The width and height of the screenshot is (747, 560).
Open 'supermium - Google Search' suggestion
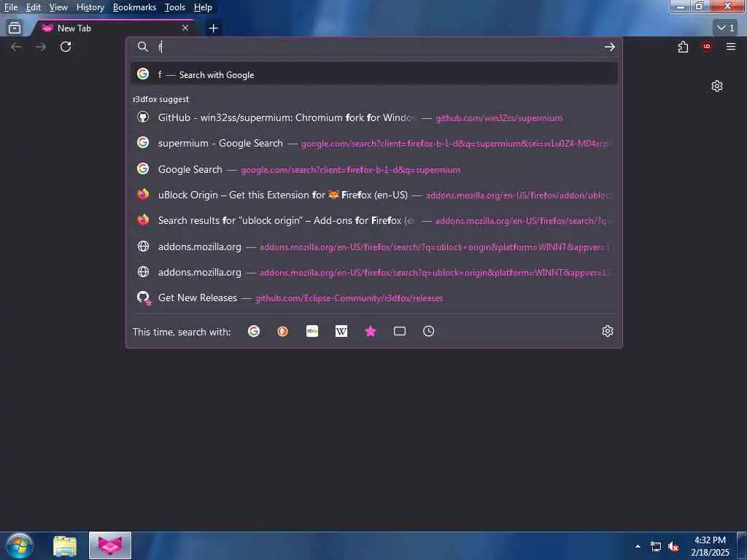click(374, 143)
